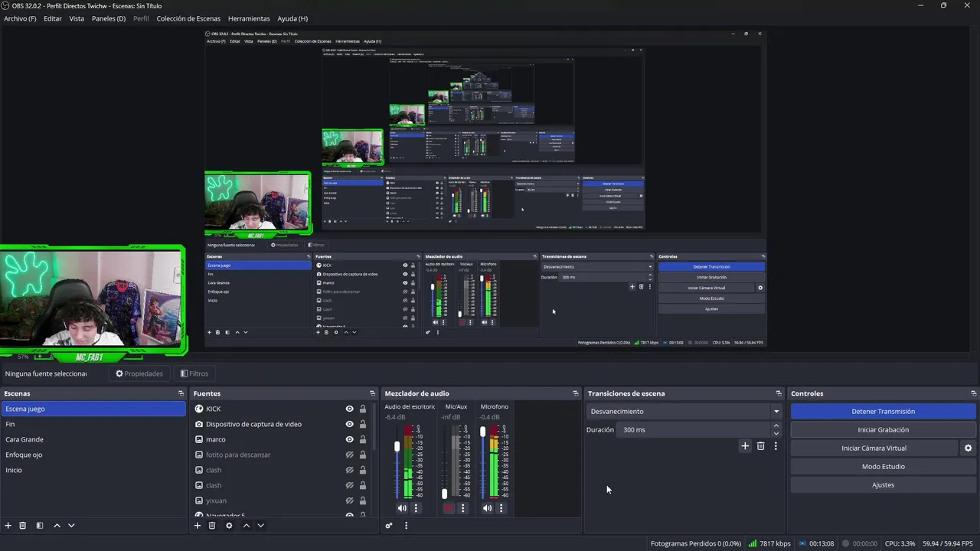The width and height of the screenshot is (980, 551).
Task: Select the Fin scene
Action: (x=93, y=424)
